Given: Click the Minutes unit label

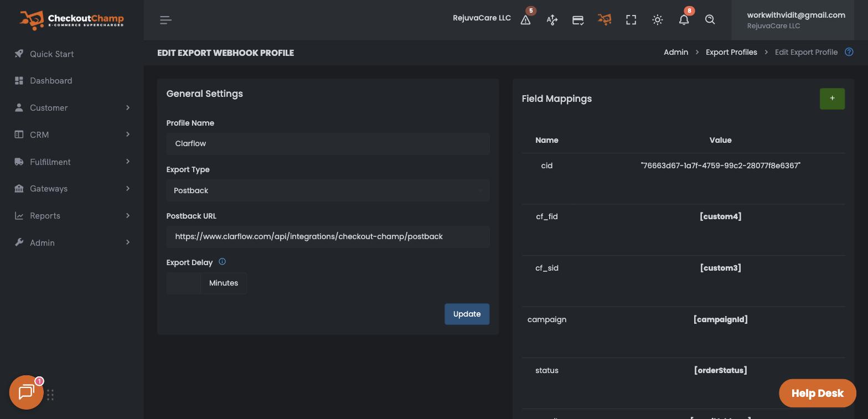Looking at the screenshot, I should (x=224, y=283).
